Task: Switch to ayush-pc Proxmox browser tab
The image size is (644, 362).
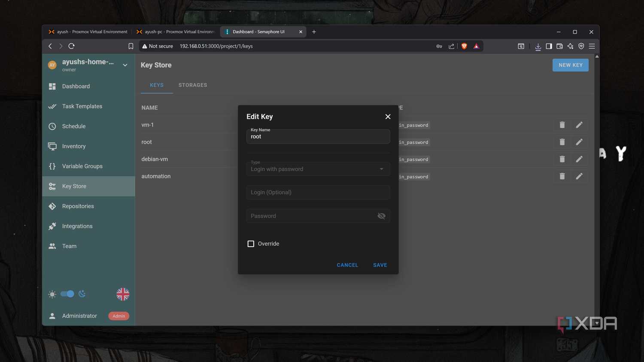Action: tap(176, 32)
